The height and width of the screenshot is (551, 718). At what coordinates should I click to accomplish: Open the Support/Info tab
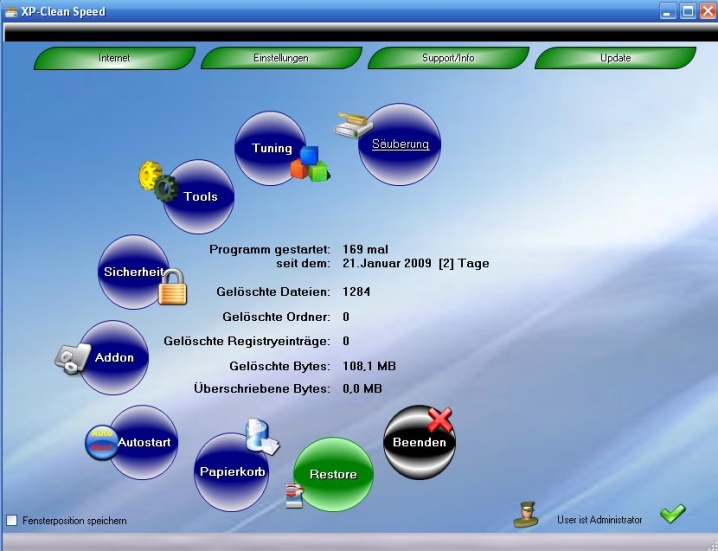click(x=448, y=58)
